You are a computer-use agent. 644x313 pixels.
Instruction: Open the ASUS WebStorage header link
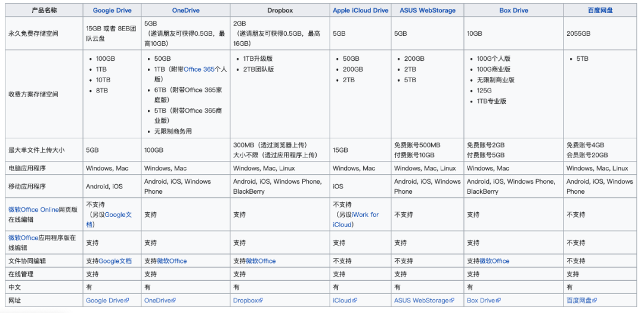[x=426, y=10]
